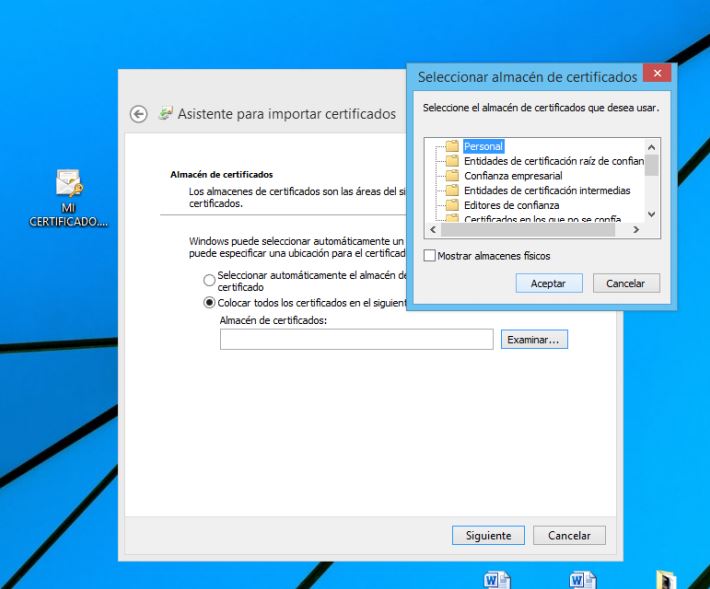The width and height of the screenshot is (710, 589).
Task: Click Siguiente in the import wizard
Action: (x=488, y=536)
